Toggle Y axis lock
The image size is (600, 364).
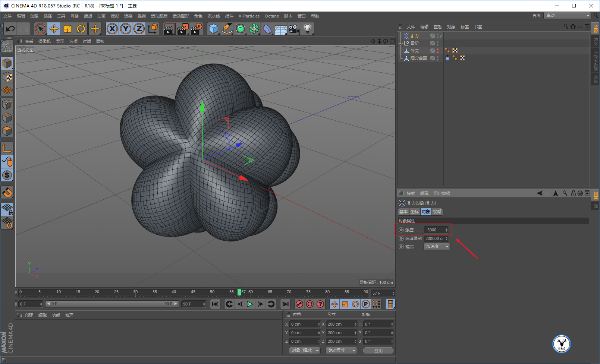(x=126, y=29)
